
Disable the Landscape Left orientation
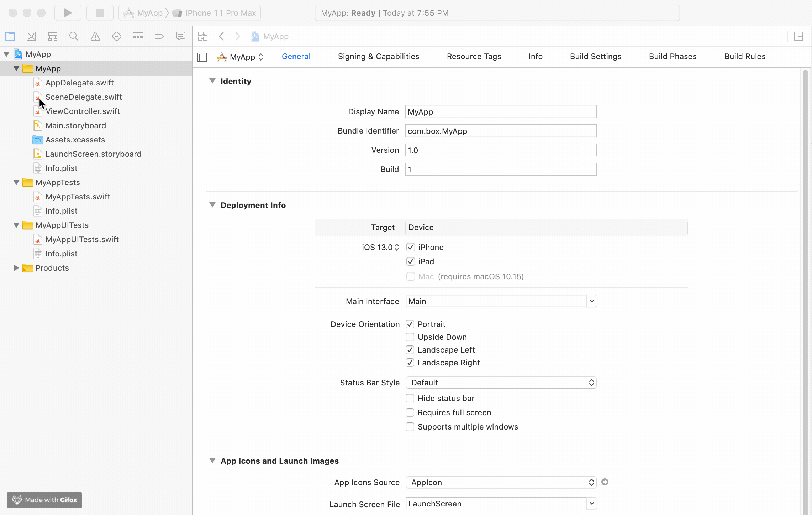pos(410,350)
